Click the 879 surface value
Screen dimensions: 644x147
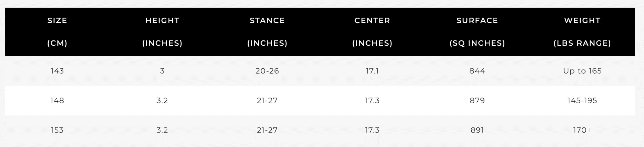(x=477, y=100)
